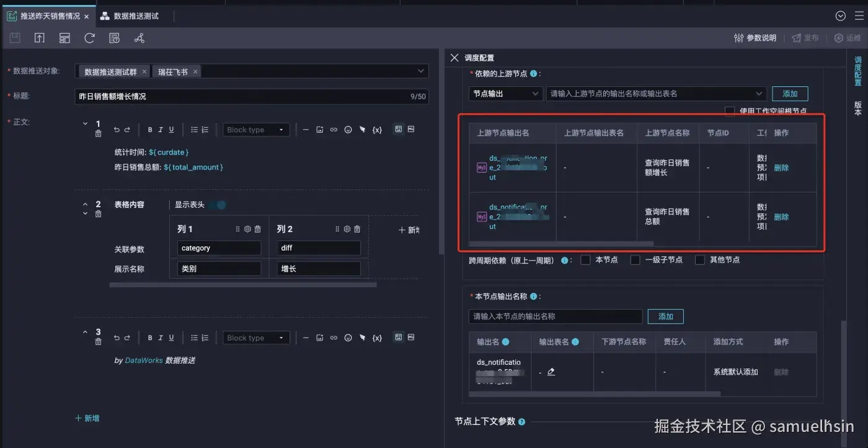Open the 版本 side tab
868x448 pixels.
point(858,109)
